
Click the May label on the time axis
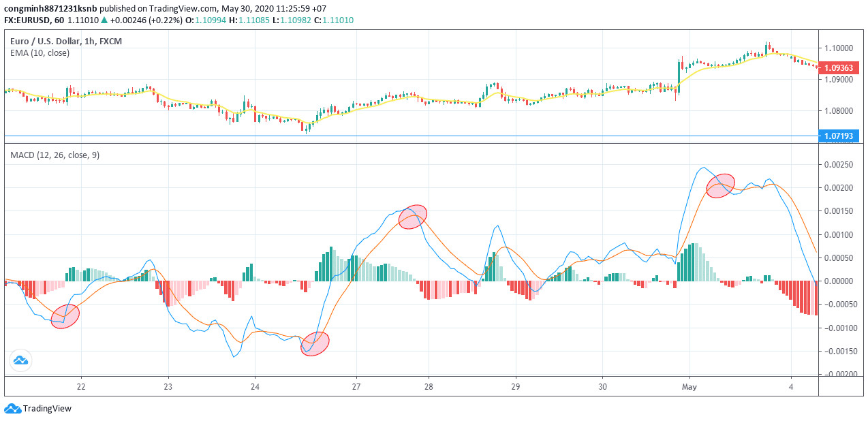click(688, 386)
